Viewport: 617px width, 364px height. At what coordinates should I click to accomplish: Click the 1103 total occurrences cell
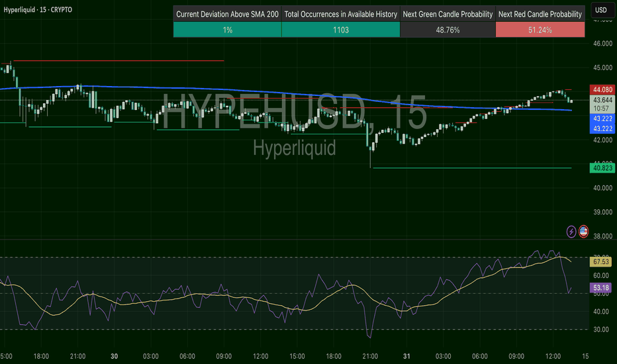(x=341, y=30)
